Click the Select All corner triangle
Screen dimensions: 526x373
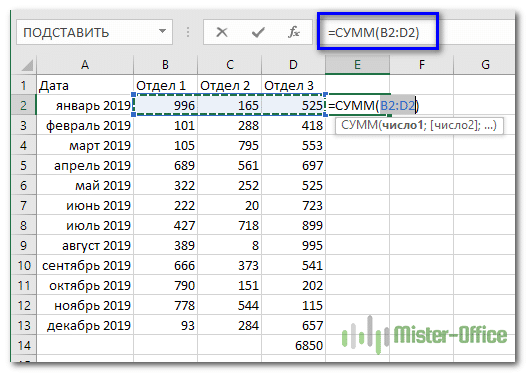[x=28, y=65]
